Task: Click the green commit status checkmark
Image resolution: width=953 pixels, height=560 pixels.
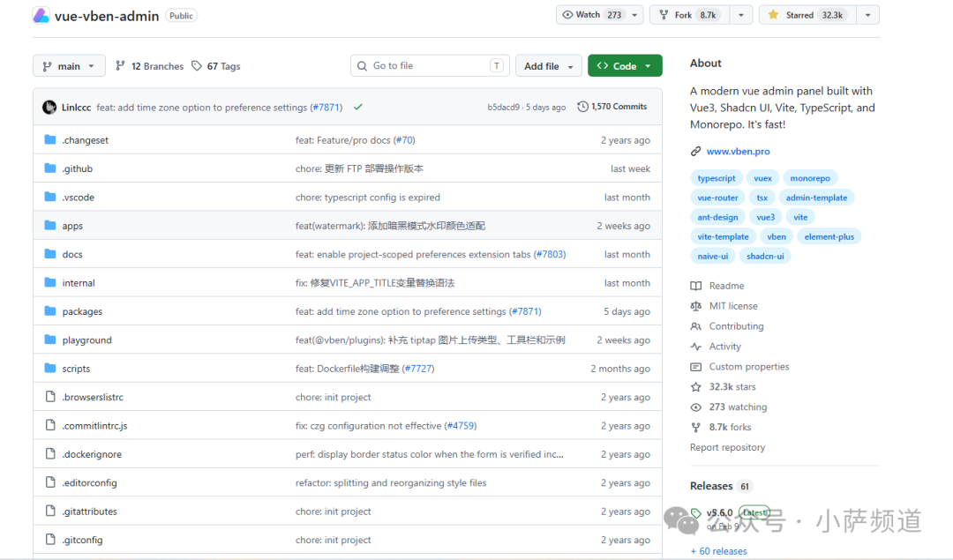Action: click(358, 107)
